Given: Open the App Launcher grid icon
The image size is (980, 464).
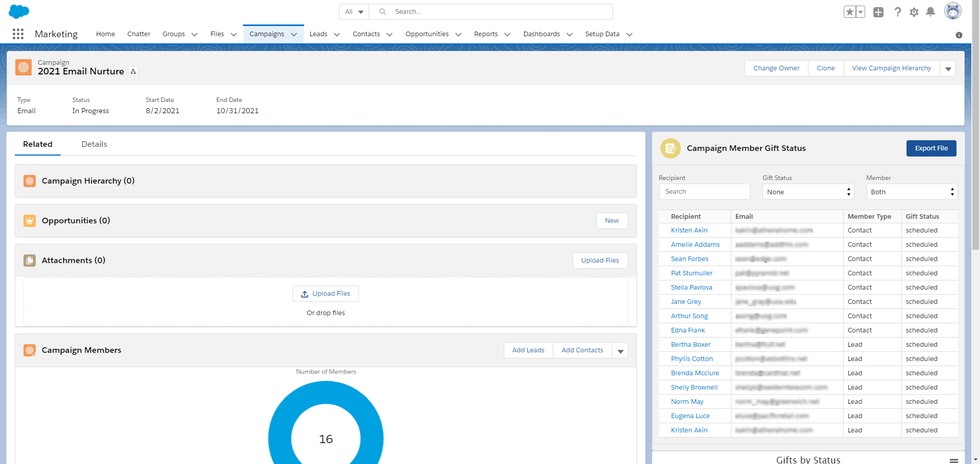Looking at the screenshot, I should click(18, 34).
